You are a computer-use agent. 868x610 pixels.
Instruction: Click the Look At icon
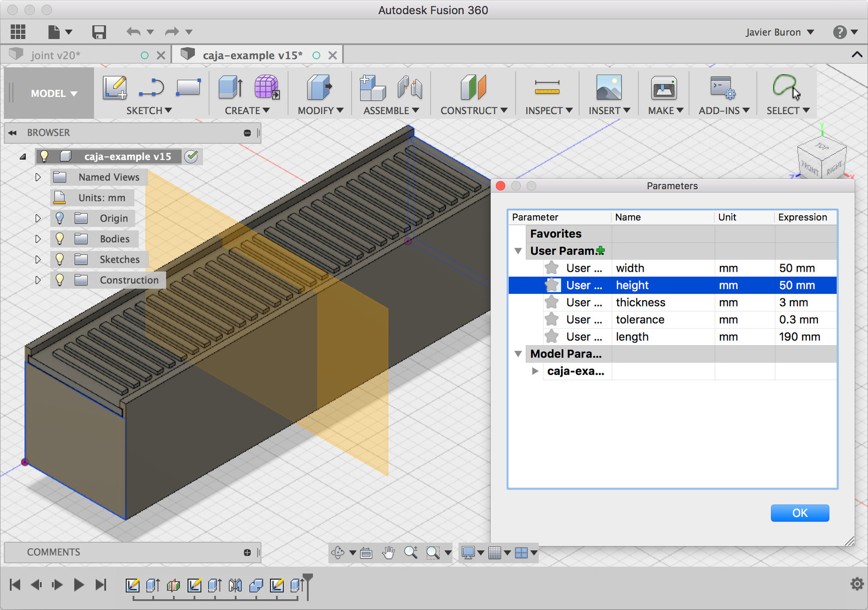click(x=366, y=553)
